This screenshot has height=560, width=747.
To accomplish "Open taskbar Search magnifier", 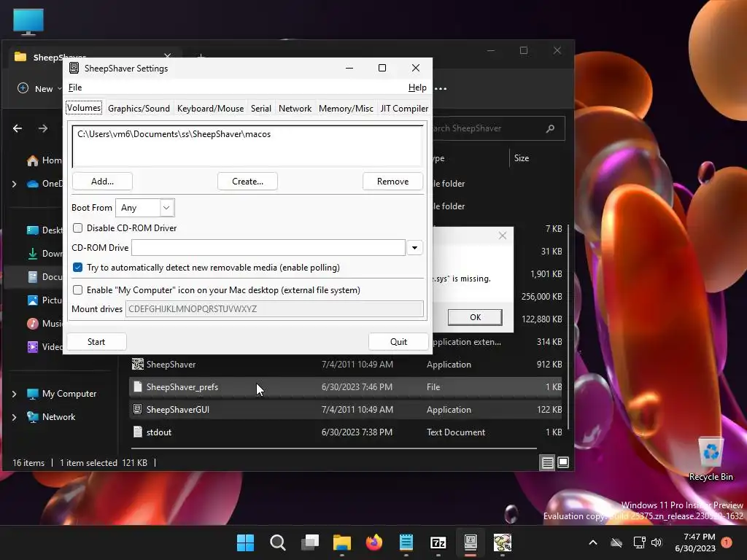I will tap(277, 542).
